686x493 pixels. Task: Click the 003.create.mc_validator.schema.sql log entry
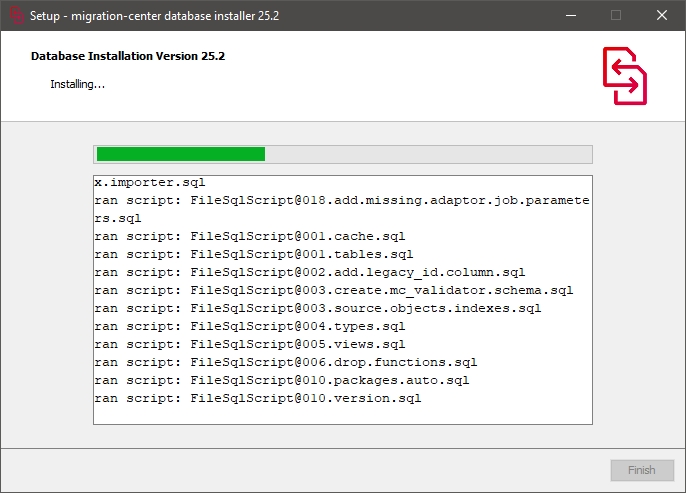click(334, 291)
